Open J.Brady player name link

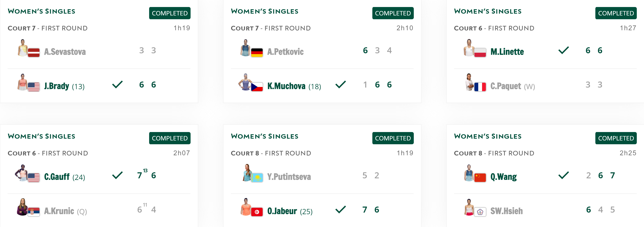[x=56, y=86]
